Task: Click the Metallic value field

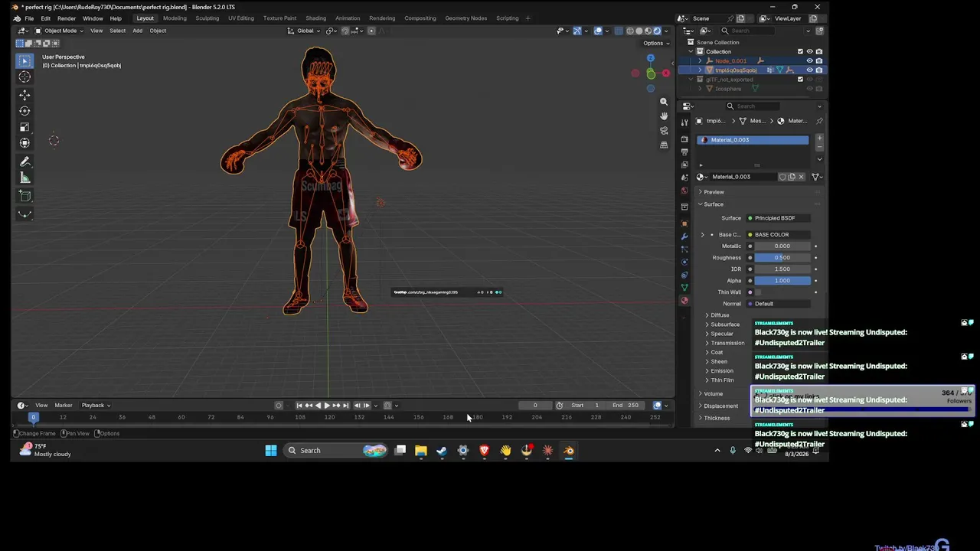Action: pyautogui.click(x=782, y=246)
